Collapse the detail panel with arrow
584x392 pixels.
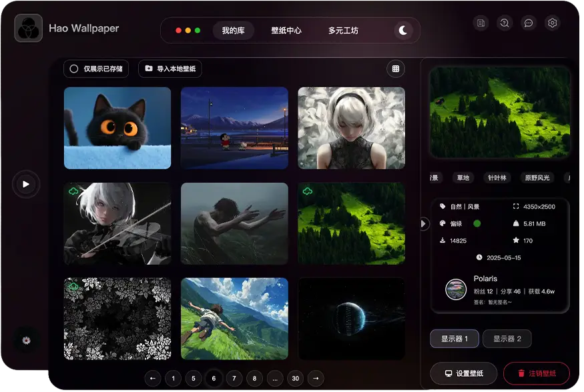[x=423, y=224]
